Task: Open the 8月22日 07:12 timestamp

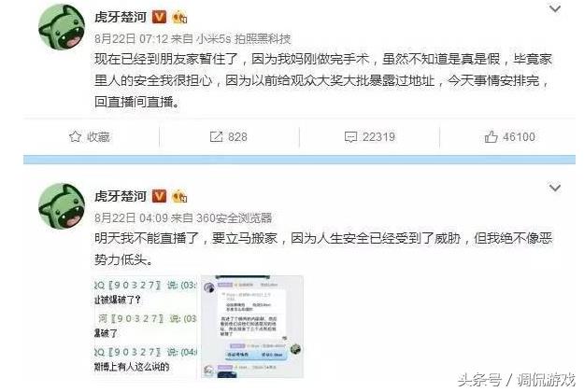Action: (x=131, y=38)
